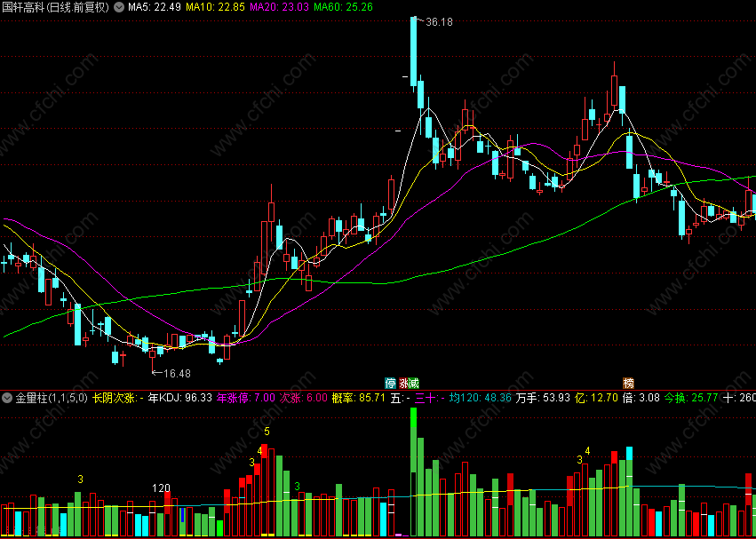Click the 36.18 high price label
This screenshot has width=756, height=539.
coord(439,21)
